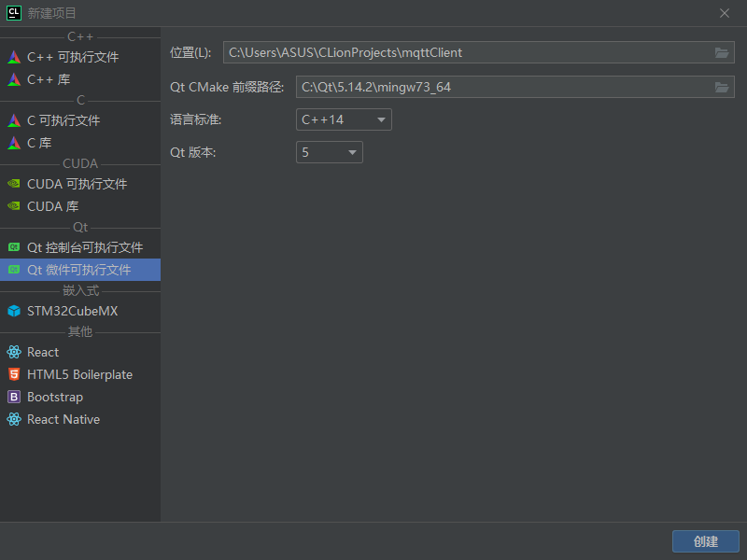The image size is (747, 560).
Task: Select the C 库 project icon
Action: [14, 143]
